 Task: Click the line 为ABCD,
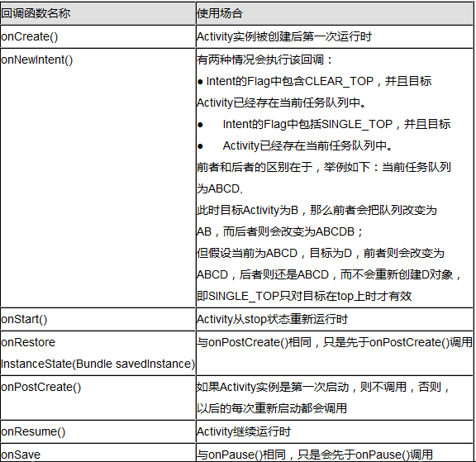tap(220, 188)
